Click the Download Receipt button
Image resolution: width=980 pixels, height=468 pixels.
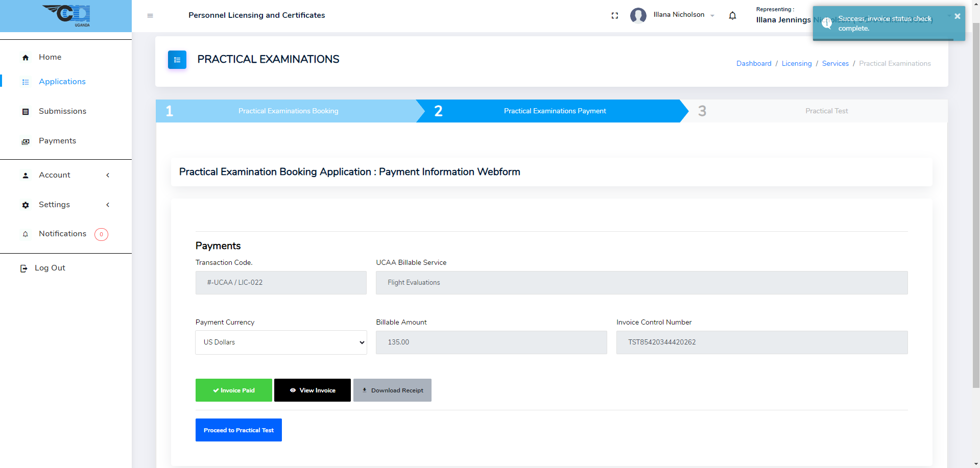coord(392,390)
